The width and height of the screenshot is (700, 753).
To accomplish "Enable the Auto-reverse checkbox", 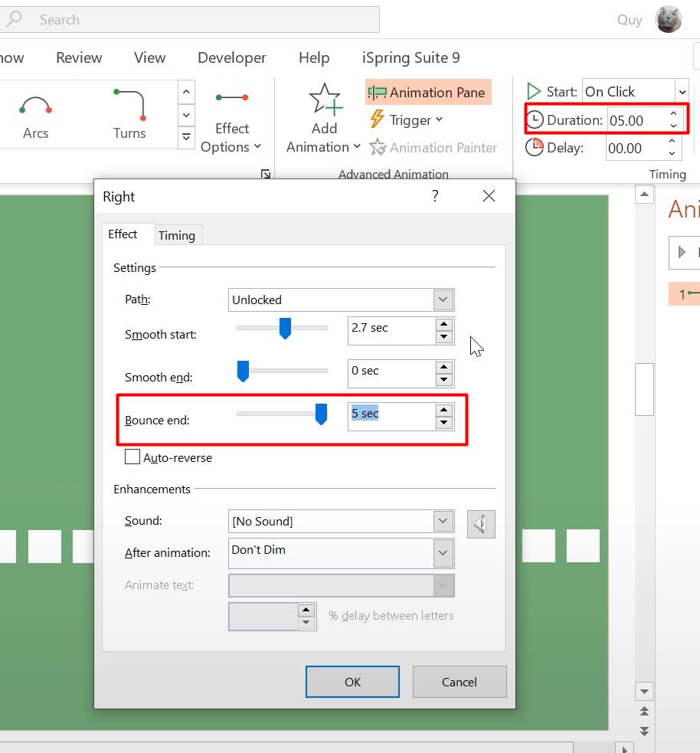I will pyautogui.click(x=132, y=457).
